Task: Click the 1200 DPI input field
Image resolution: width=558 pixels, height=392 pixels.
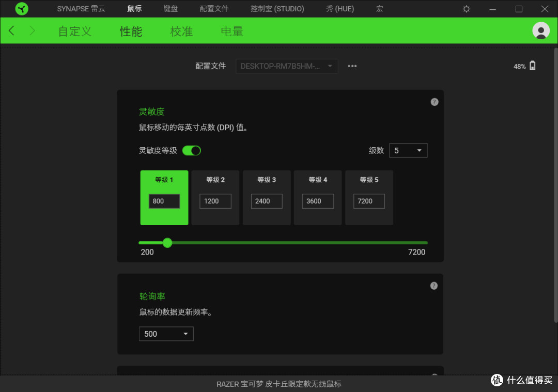Action: coord(215,201)
